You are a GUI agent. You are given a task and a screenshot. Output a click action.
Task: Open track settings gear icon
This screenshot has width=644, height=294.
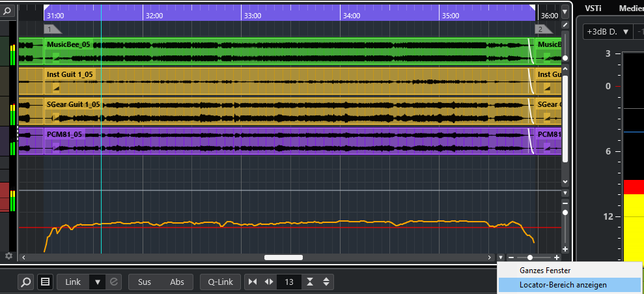tap(8, 256)
